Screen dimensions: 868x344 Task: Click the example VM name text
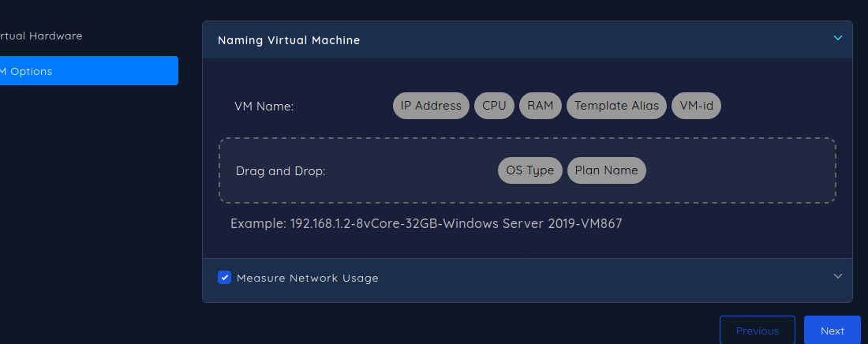tap(426, 224)
